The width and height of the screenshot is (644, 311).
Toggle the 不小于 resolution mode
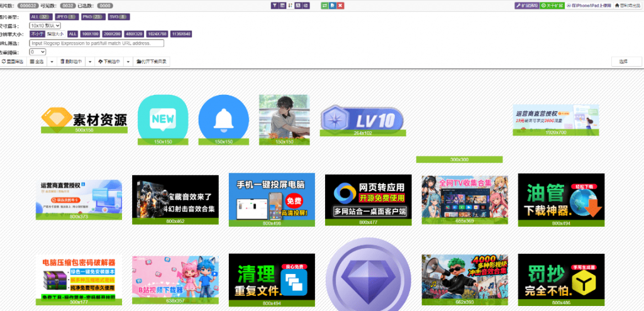point(38,34)
